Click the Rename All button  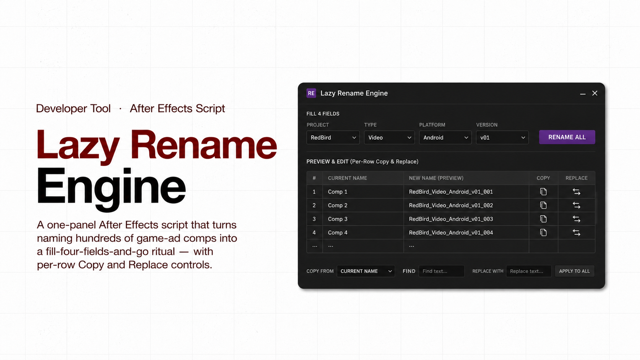tap(567, 137)
